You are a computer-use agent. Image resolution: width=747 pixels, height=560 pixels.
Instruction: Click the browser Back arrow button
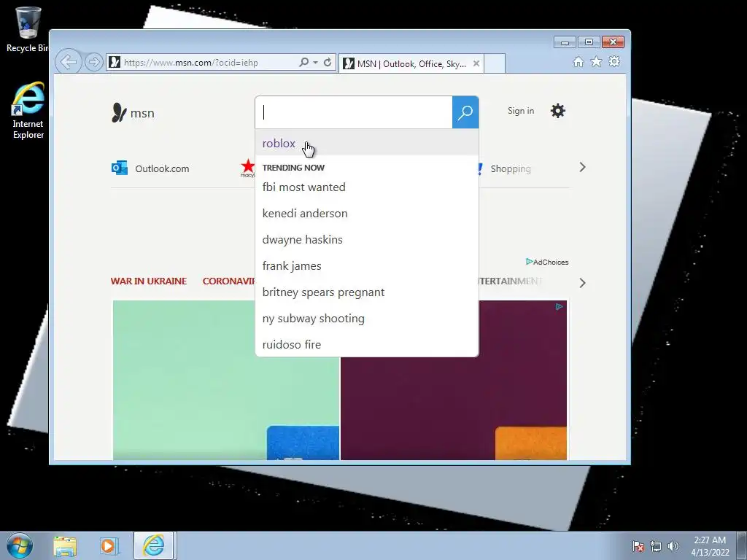(68, 62)
